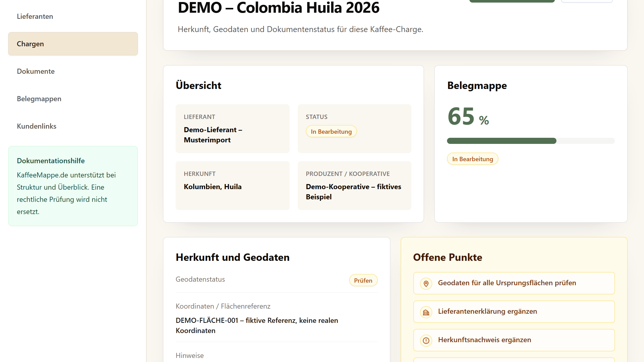644x362 pixels.
Task: Click the building icon for Lieferantenerklärung
Action: [x=426, y=312]
